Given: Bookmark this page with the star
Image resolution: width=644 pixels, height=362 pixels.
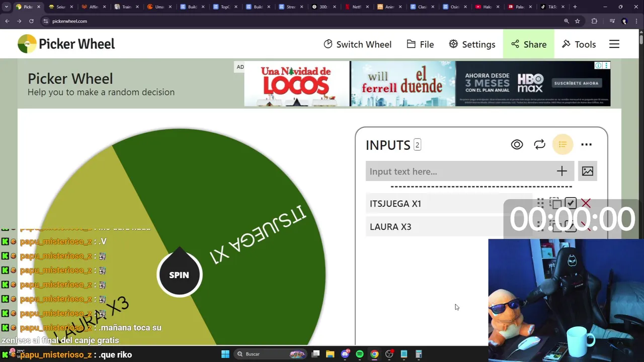Looking at the screenshot, I should tap(578, 21).
